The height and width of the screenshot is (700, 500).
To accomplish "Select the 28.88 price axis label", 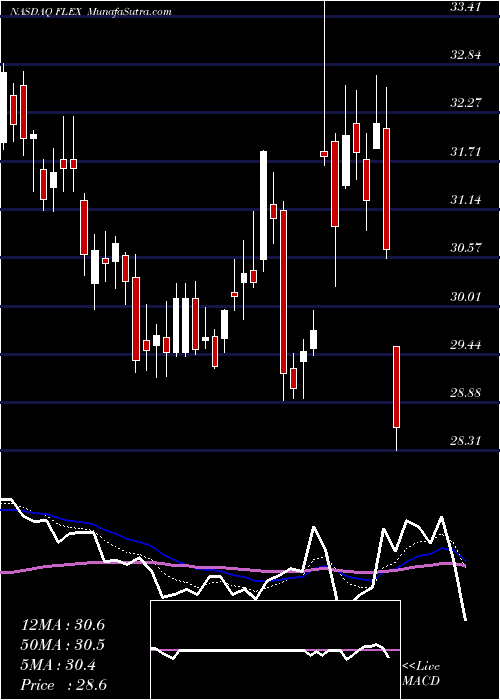I will [x=466, y=393].
